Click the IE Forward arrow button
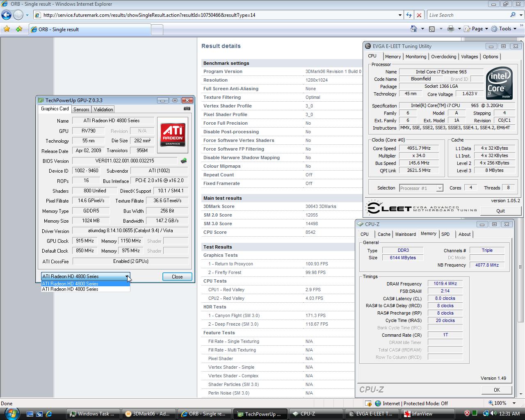 pyautogui.click(x=18, y=15)
